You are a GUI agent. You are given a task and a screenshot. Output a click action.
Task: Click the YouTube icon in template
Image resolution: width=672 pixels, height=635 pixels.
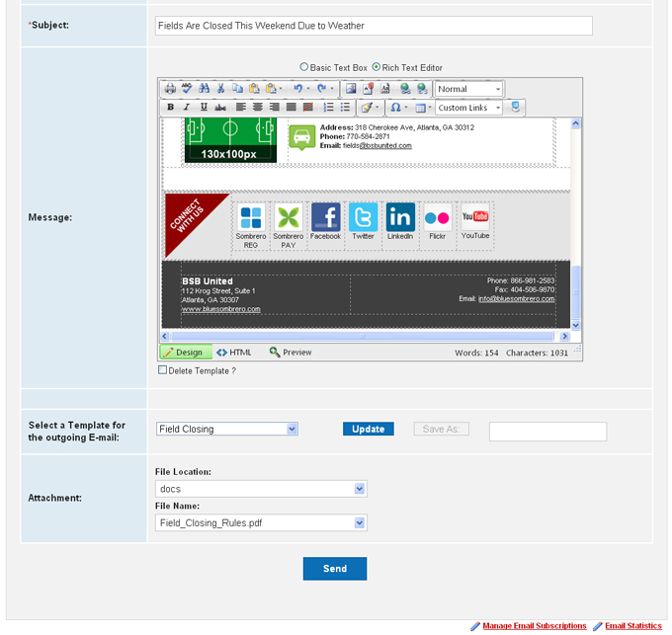pyautogui.click(x=475, y=216)
